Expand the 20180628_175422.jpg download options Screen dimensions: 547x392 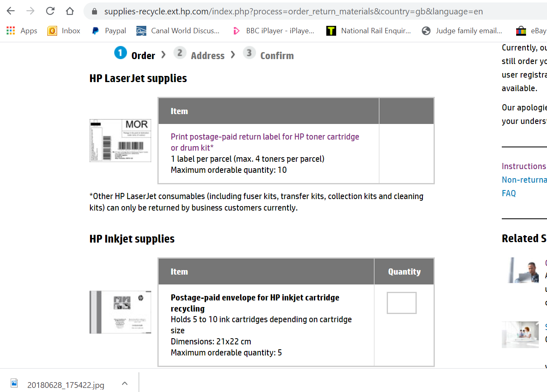point(125,384)
